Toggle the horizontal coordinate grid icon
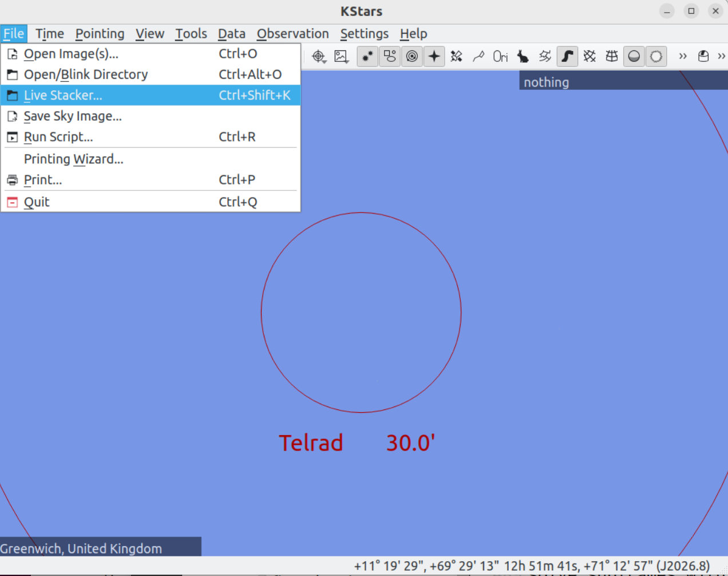Viewport: 728px width, 576px height. coord(612,56)
